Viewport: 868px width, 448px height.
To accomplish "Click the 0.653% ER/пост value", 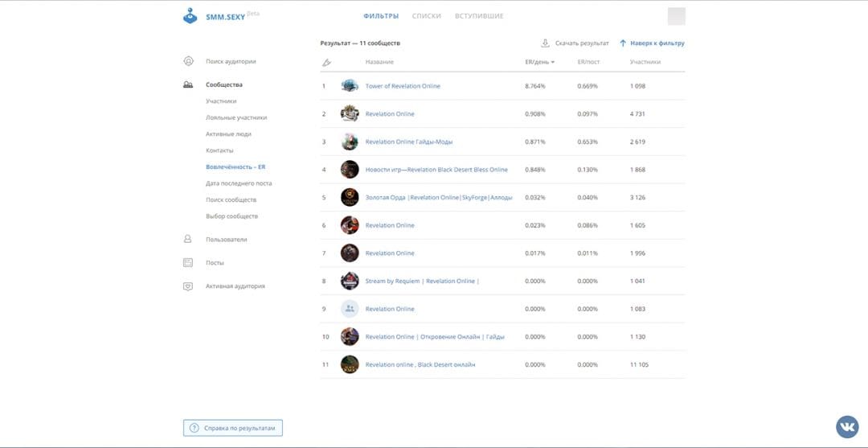I will tap(588, 142).
